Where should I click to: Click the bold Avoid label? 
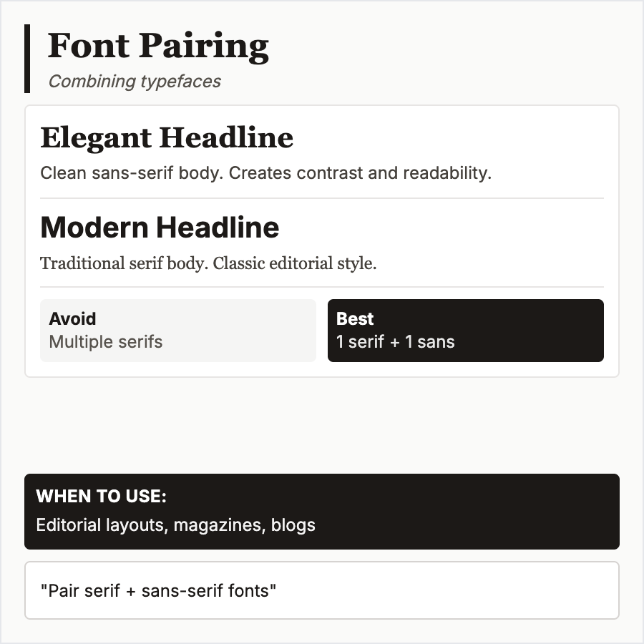tap(72, 319)
